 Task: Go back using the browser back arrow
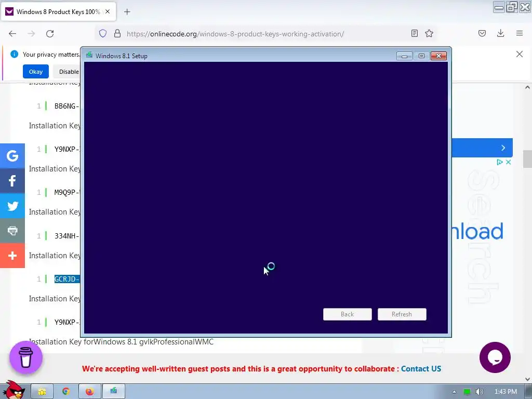click(x=12, y=34)
